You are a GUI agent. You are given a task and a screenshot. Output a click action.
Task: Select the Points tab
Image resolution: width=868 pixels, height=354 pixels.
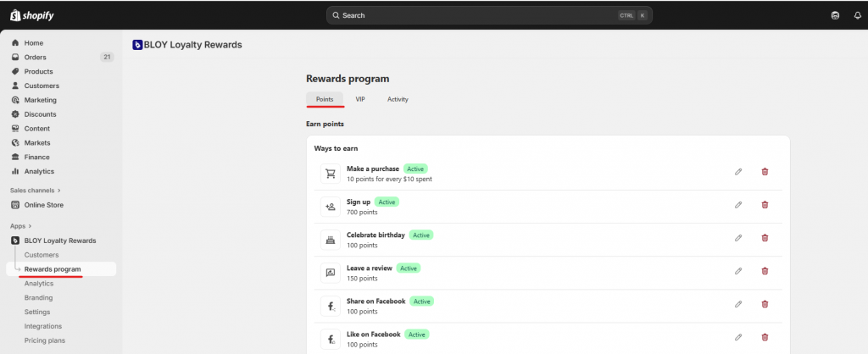325,99
